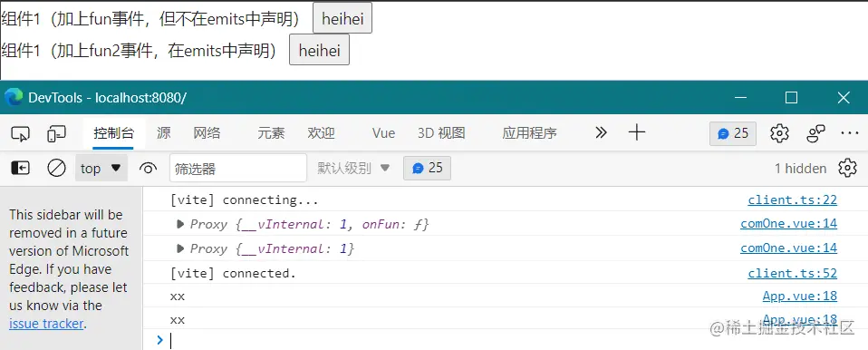Maximize the DevTools window
This screenshot has width=868, height=350.
pos(792,98)
